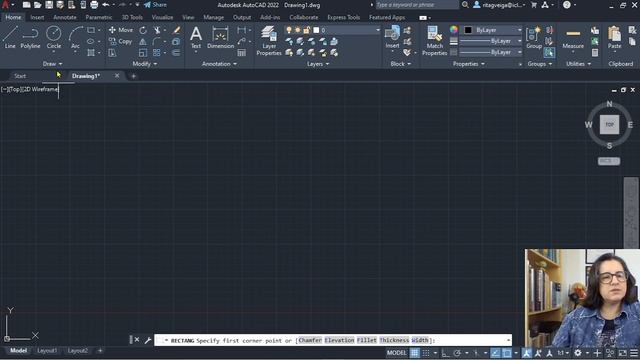Click the Move tool

point(121,30)
